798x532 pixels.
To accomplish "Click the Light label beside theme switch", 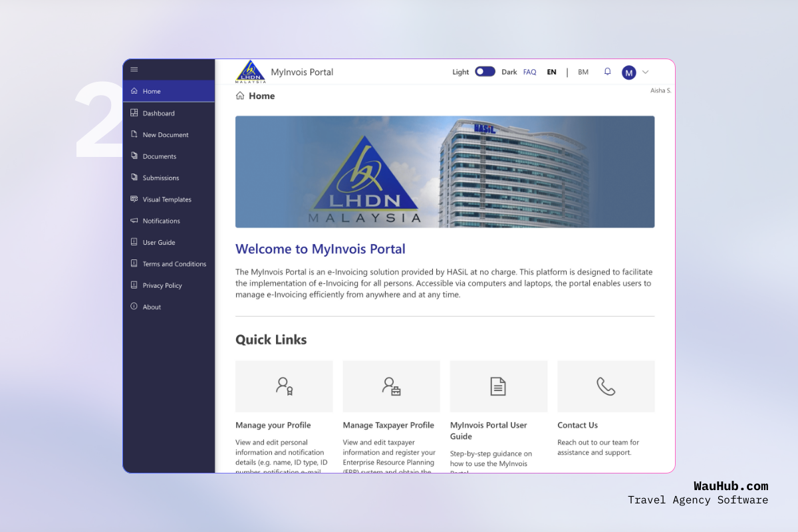I will (x=461, y=72).
